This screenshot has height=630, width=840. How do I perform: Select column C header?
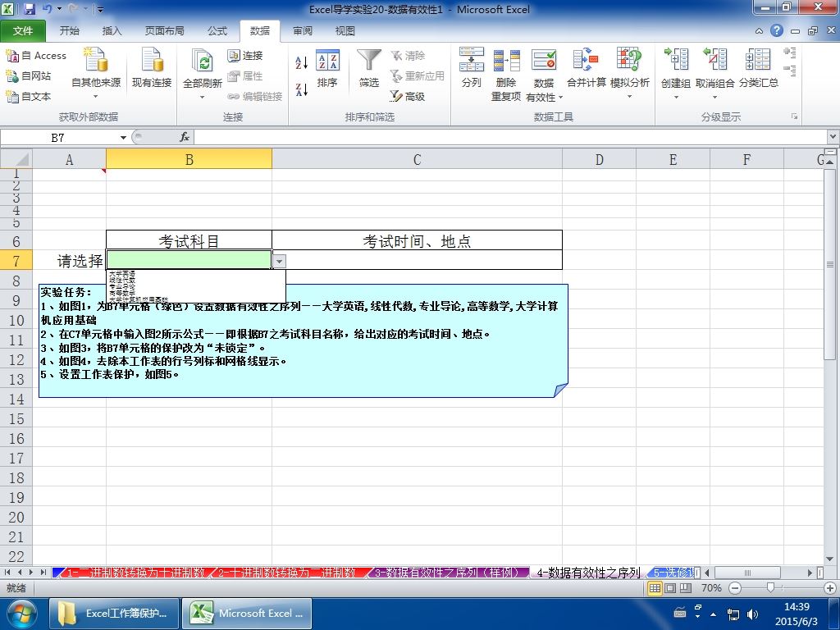pyautogui.click(x=417, y=160)
